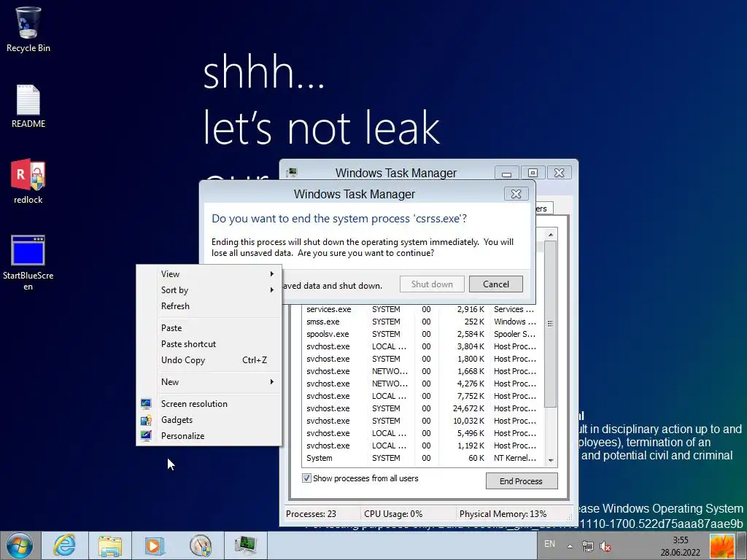Screen dimensions: 747x560
Task: Select the redlock desktop icon
Action: coord(28,182)
